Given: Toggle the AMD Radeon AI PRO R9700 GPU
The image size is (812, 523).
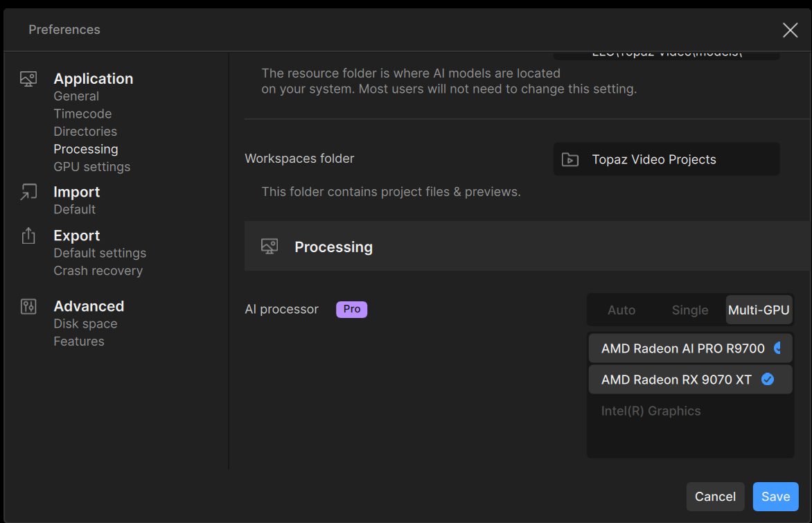Looking at the screenshot, I should click(x=690, y=348).
